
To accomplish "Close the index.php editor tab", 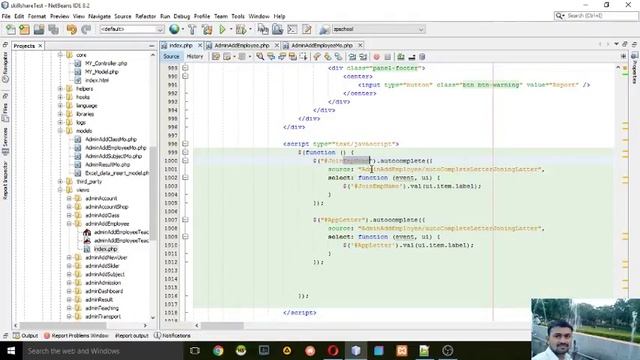I will pos(200,45).
